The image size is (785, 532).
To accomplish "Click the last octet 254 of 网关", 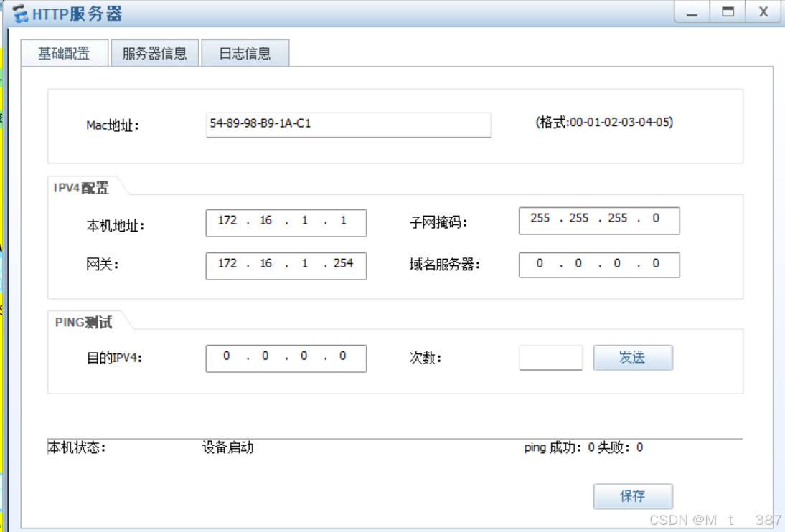I will click(344, 263).
